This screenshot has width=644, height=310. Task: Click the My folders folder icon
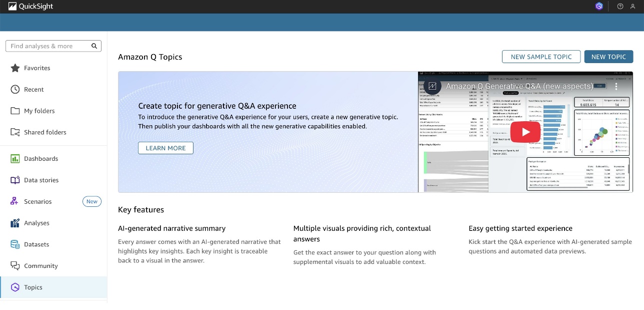pos(15,111)
